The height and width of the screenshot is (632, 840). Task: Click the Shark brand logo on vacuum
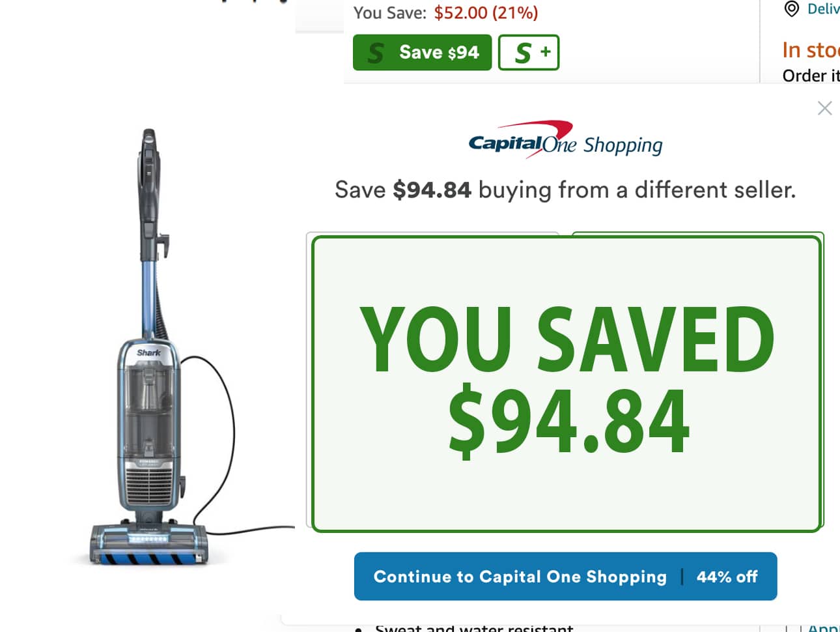tap(148, 352)
